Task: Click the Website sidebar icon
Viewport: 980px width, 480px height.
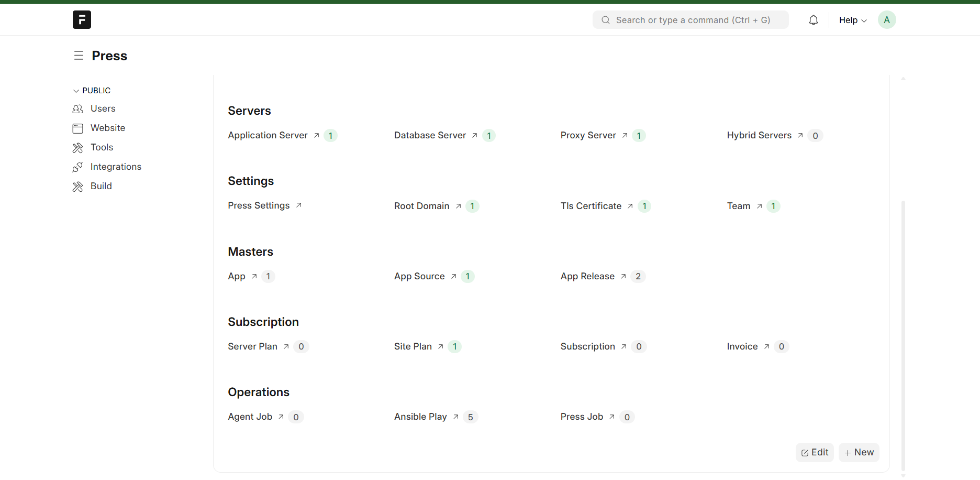Action: pos(78,128)
